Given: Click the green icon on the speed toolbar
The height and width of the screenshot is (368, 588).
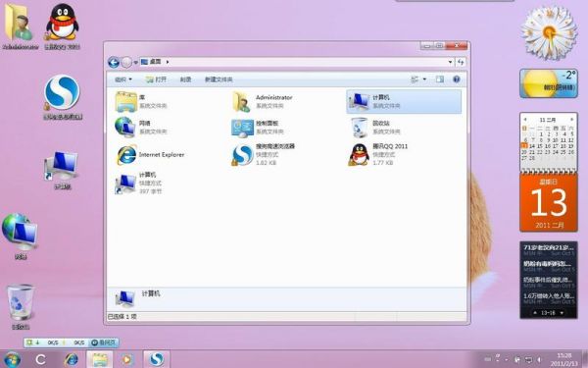Looking at the screenshot, I should coord(29,342).
